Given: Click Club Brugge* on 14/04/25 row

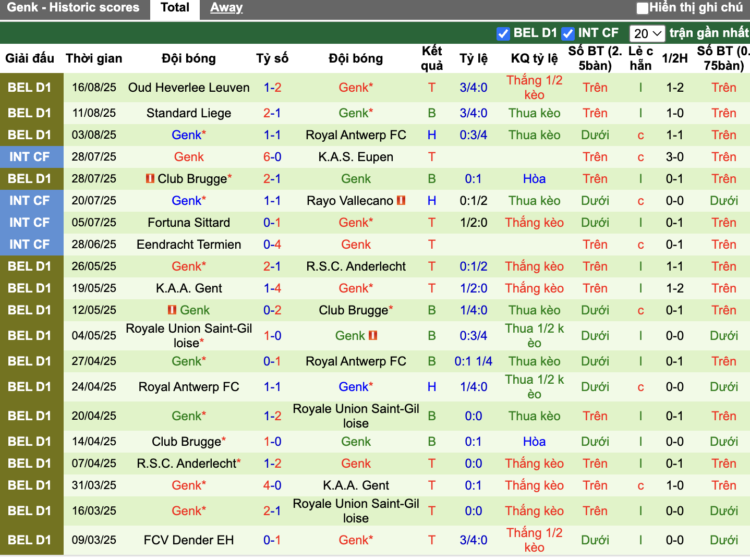Looking at the screenshot, I should pos(189,442).
